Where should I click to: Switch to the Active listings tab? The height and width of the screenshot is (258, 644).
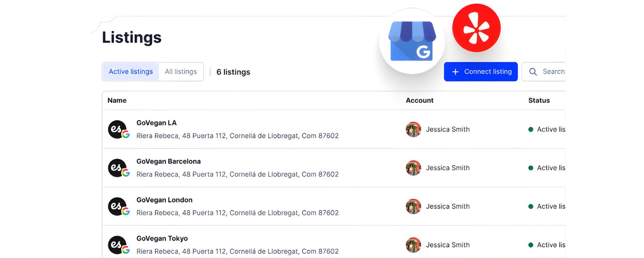pos(131,72)
